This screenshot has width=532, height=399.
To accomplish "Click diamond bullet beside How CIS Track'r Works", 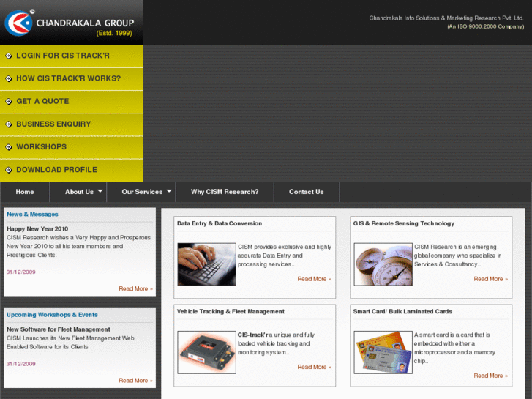I will (9, 78).
